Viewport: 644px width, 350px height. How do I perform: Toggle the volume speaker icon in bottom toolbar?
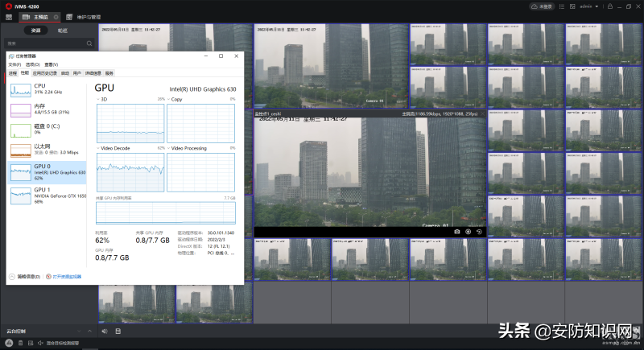tap(105, 331)
